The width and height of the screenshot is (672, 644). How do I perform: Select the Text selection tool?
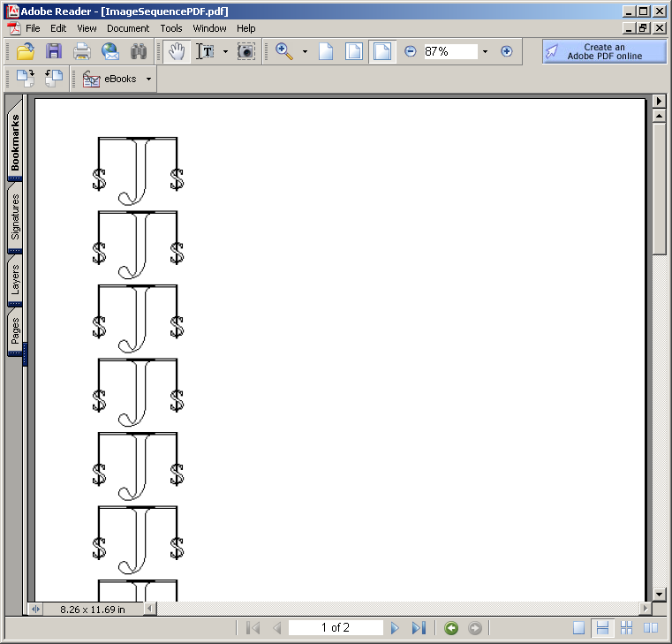(205, 51)
